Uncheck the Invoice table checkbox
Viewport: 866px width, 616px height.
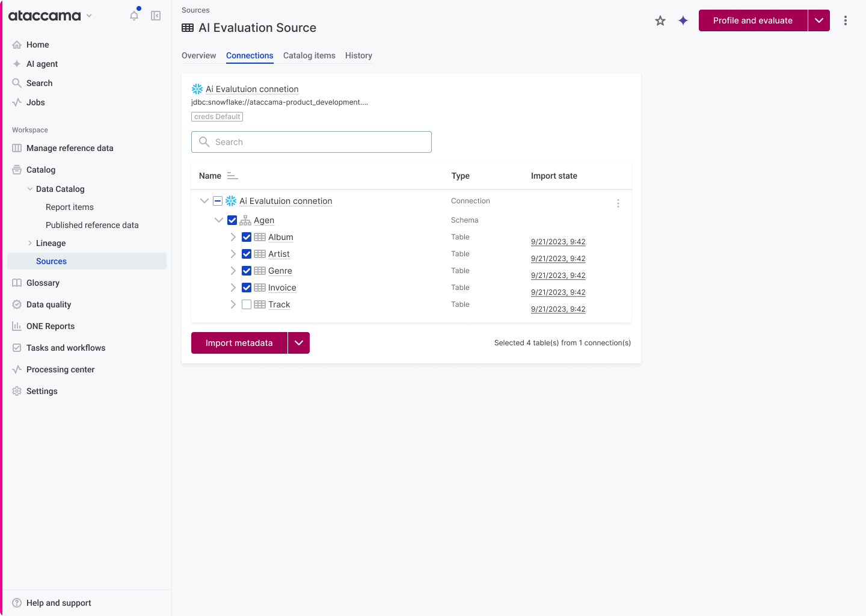click(247, 288)
